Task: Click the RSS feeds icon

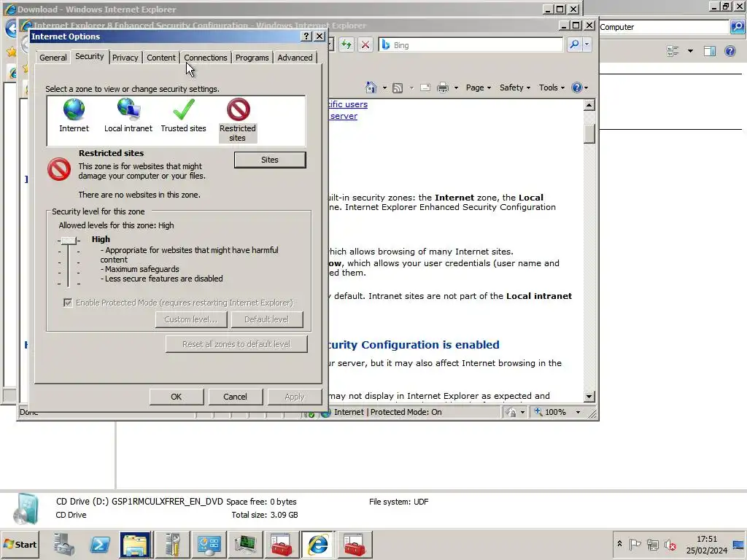Action: point(398,88)
